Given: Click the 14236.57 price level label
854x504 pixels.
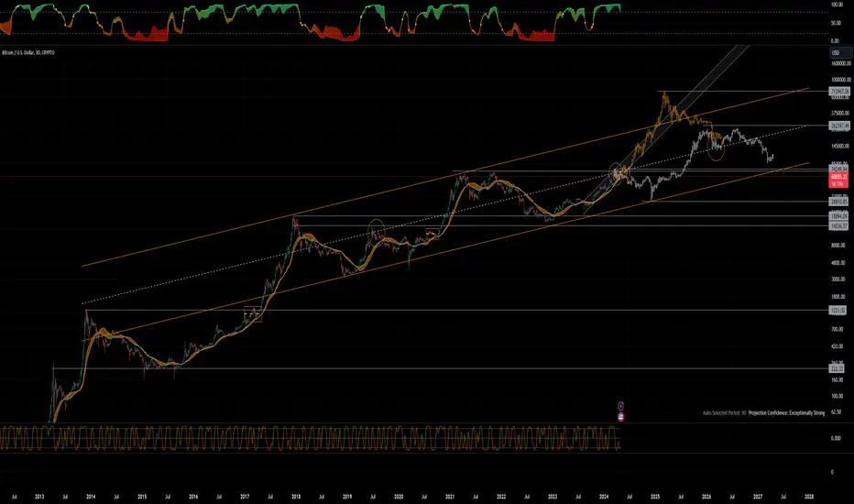Looking at the screenshot, I should 838,225.
